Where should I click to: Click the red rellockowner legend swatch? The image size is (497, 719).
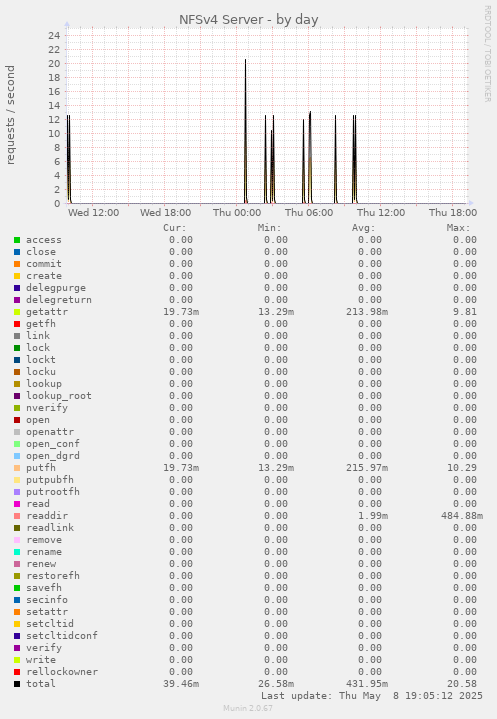[17, 672]
